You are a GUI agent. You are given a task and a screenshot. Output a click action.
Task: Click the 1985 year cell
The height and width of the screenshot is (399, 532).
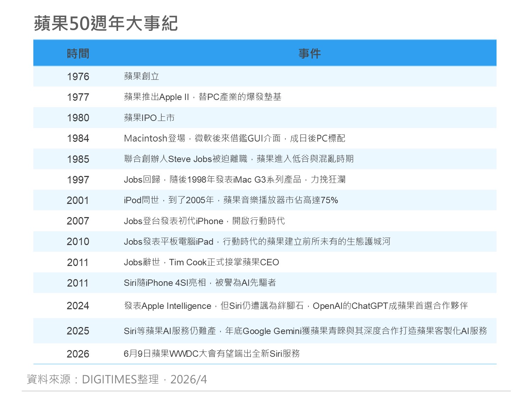[x=78, y=159]
